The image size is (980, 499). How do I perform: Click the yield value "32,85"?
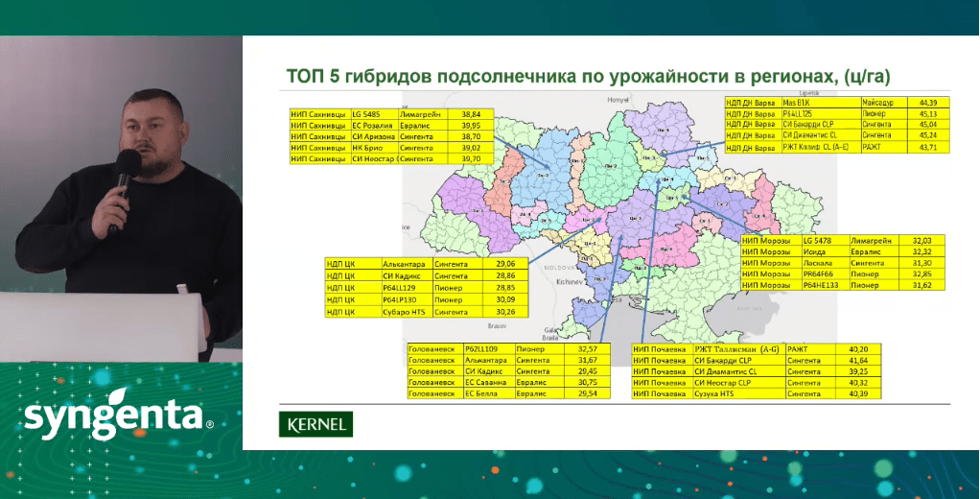pos(922,274)
